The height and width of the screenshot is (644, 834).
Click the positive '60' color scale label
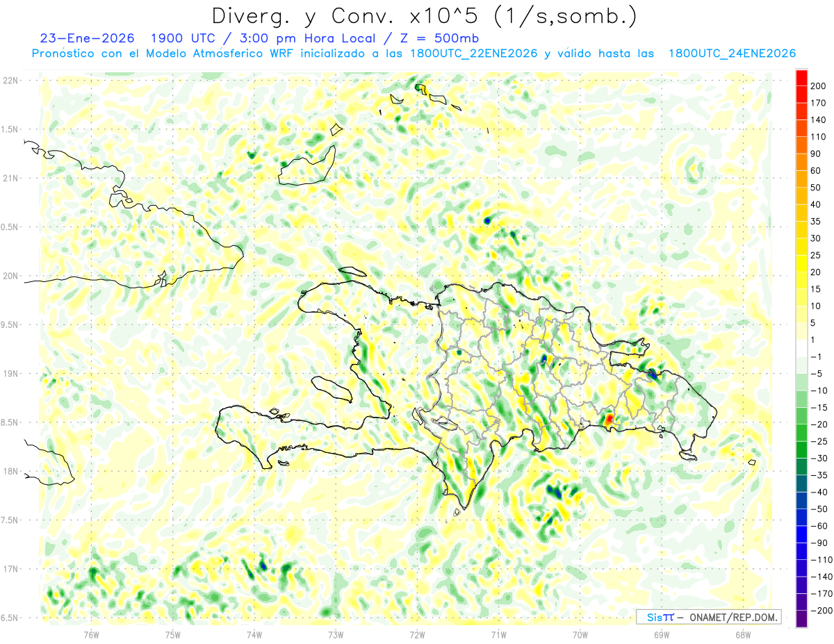point(816,170)
